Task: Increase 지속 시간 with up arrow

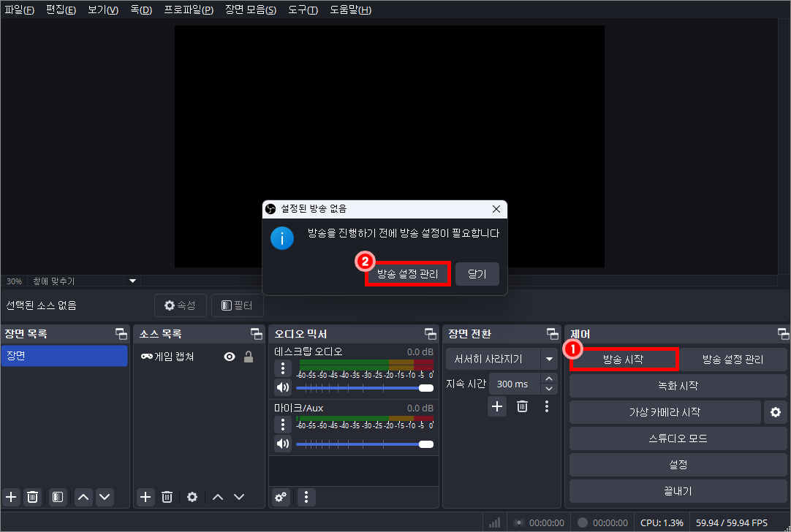Action: click(x=549, y=379)
